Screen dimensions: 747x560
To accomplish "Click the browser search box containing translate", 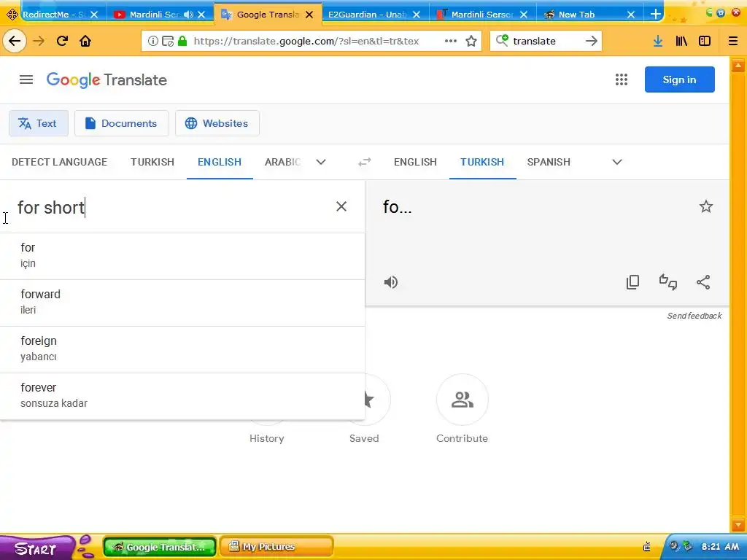I will pyautogui.click(x=546, y=41).
